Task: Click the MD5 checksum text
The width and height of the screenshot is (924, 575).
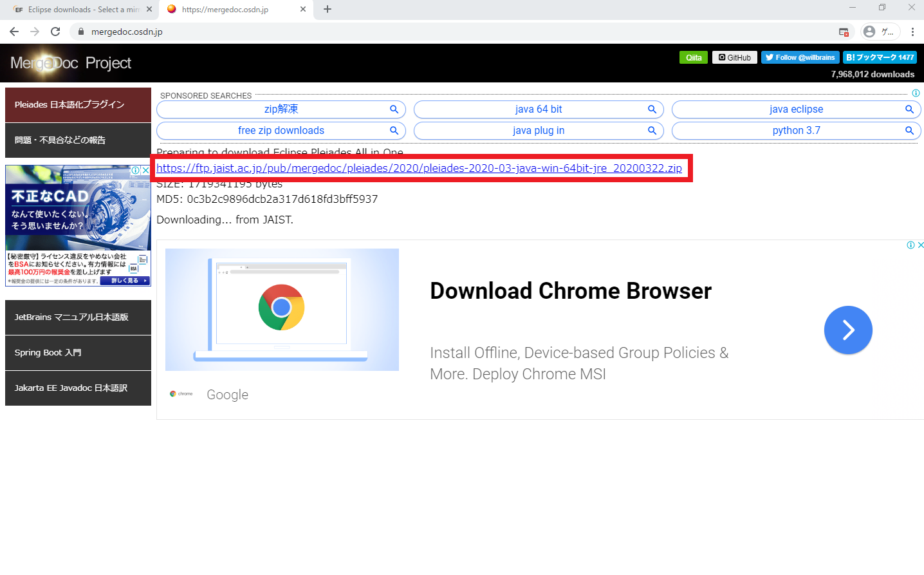Action: [x=267, y=199]
